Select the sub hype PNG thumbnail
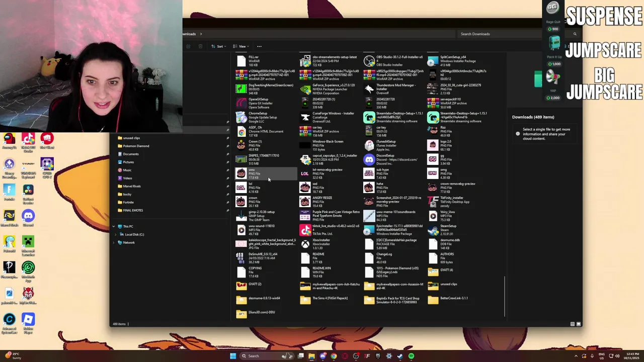The width and height of the screenshot is (644, 362). [x=369, y=174]
